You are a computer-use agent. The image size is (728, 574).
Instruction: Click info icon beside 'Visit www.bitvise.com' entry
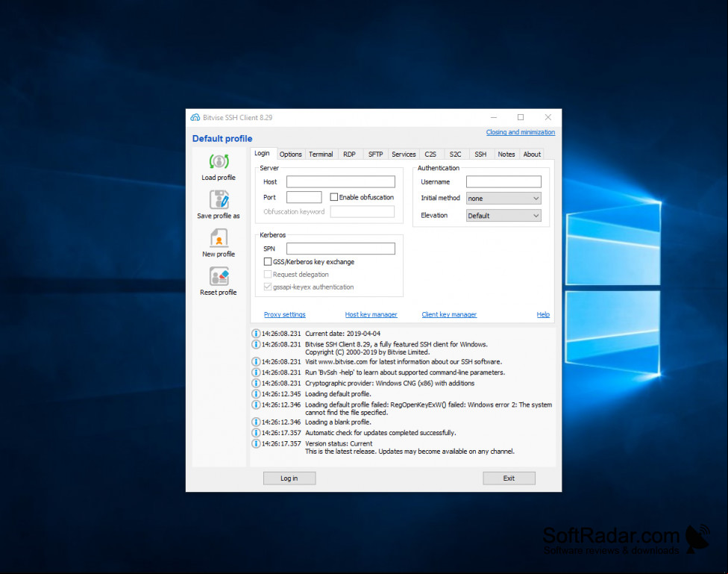(x=256, y=361)
